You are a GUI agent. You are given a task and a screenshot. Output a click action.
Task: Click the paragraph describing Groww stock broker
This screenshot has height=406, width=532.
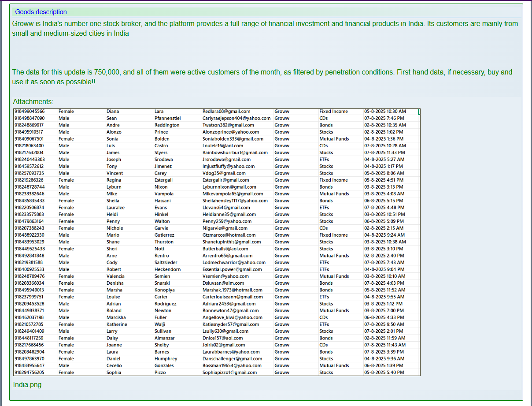pos(265,28)
